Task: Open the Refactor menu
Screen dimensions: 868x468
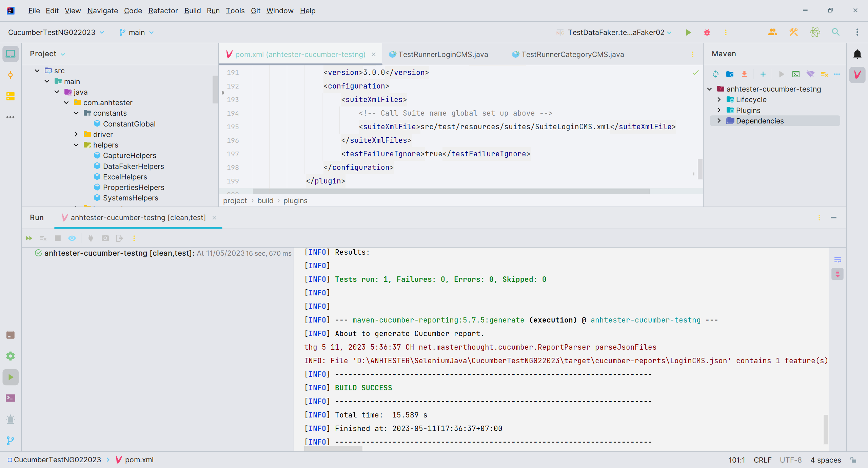Action: tap(163, 11)
